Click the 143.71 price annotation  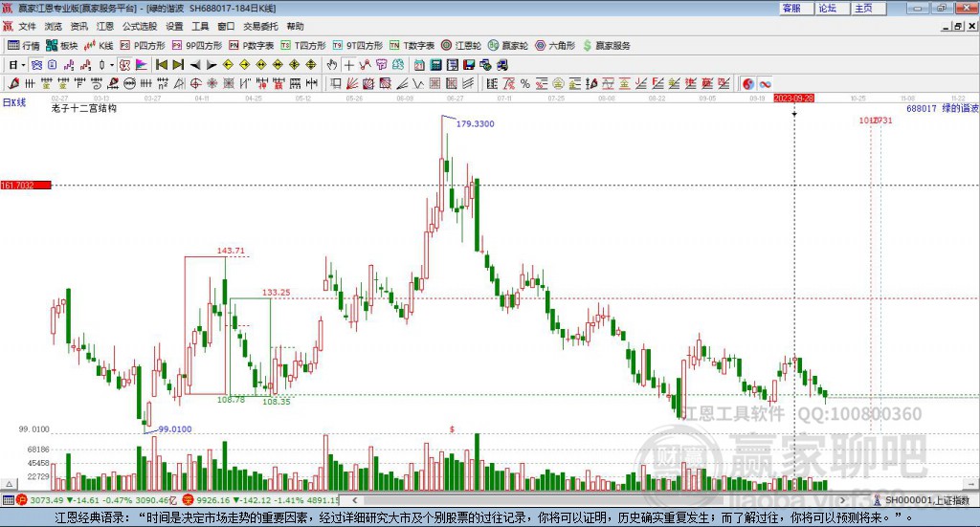pyautogui.click(x=231, y=251)
